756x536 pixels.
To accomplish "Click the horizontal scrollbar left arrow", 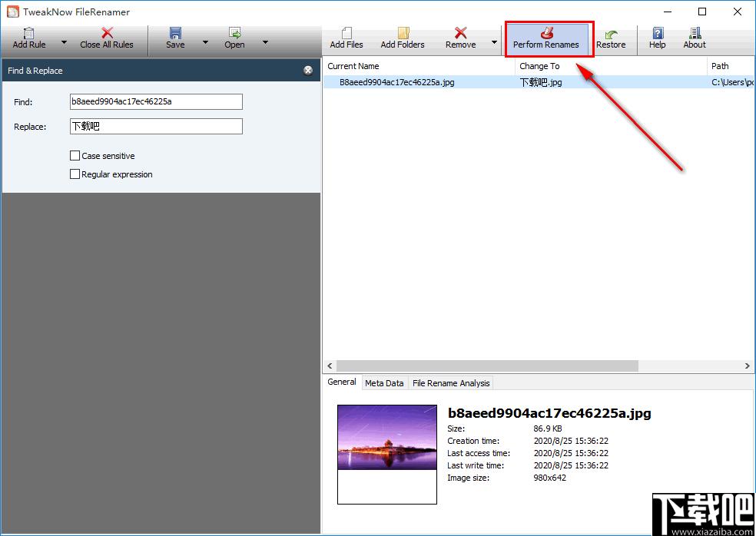I will 330,366.
